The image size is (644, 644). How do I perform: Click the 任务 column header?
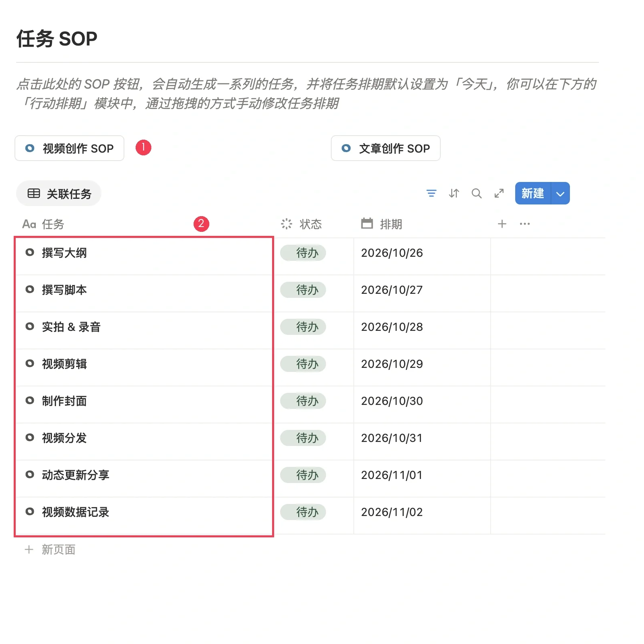coord(43,224)
